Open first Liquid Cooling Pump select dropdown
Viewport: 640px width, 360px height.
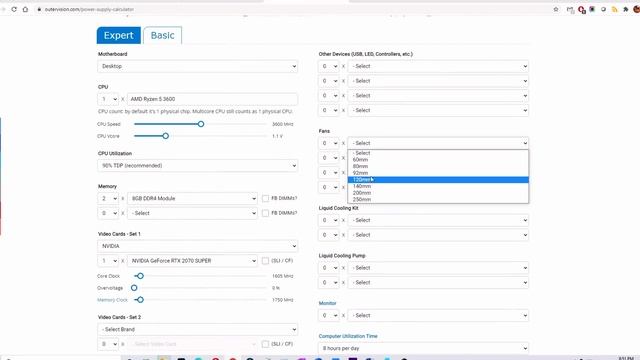pos(438,268)
